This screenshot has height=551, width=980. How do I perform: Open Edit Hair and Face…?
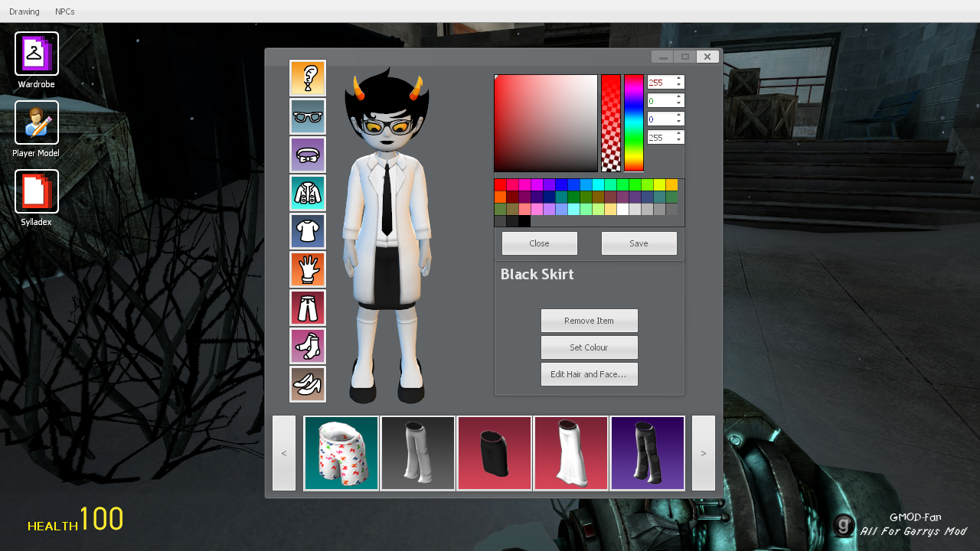[590, 374]
